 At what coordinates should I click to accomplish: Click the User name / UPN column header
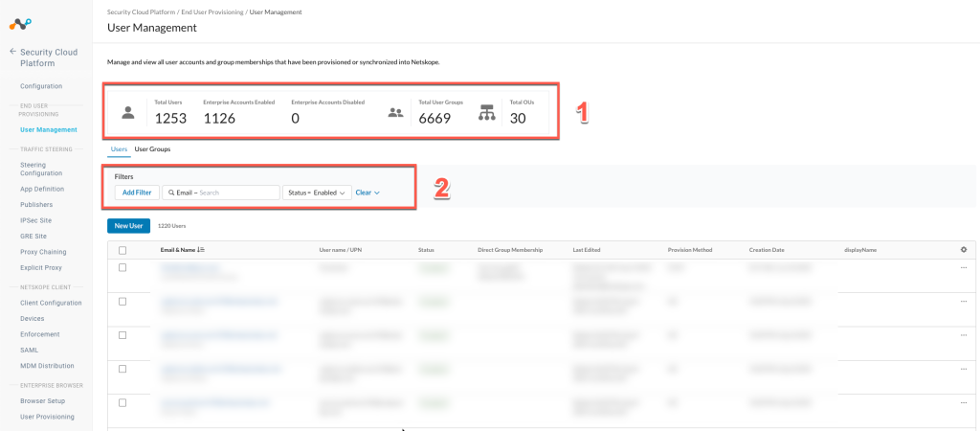(x=341, y=250)
